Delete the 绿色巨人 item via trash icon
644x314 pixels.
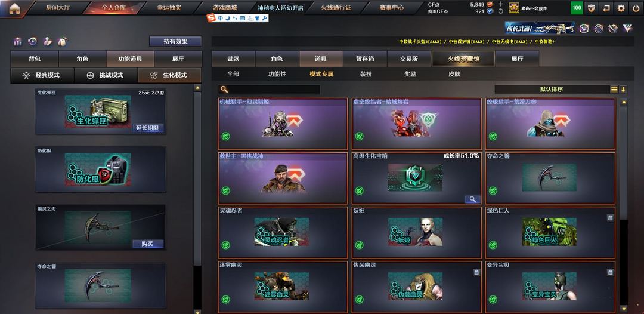coord(610,218)
